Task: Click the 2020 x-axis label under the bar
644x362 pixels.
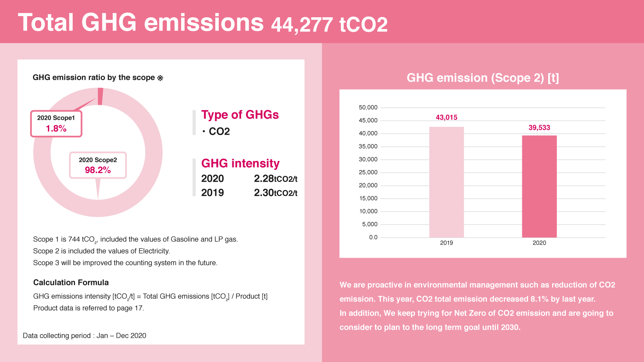Action: pyautogui.click(x=539, y=243)
